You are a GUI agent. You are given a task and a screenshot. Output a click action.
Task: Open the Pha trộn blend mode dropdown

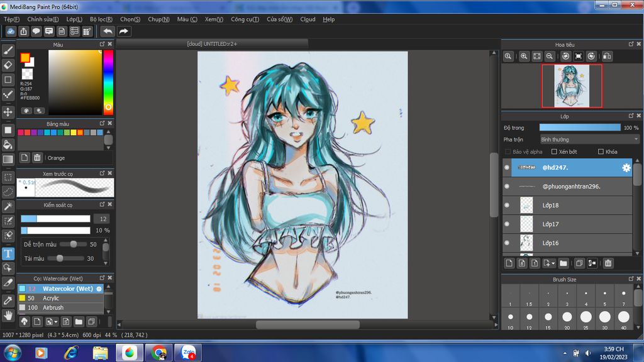pos(589,140)
